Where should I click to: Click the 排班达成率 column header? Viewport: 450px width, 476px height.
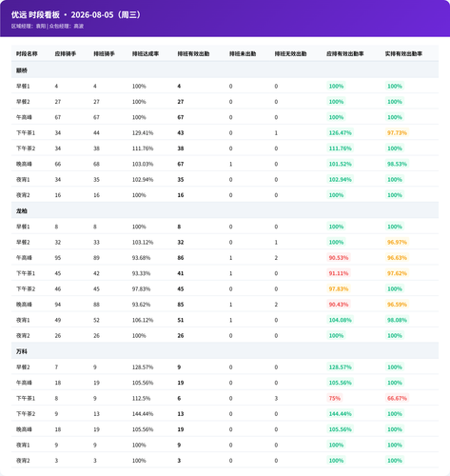[x=146, y=54]
